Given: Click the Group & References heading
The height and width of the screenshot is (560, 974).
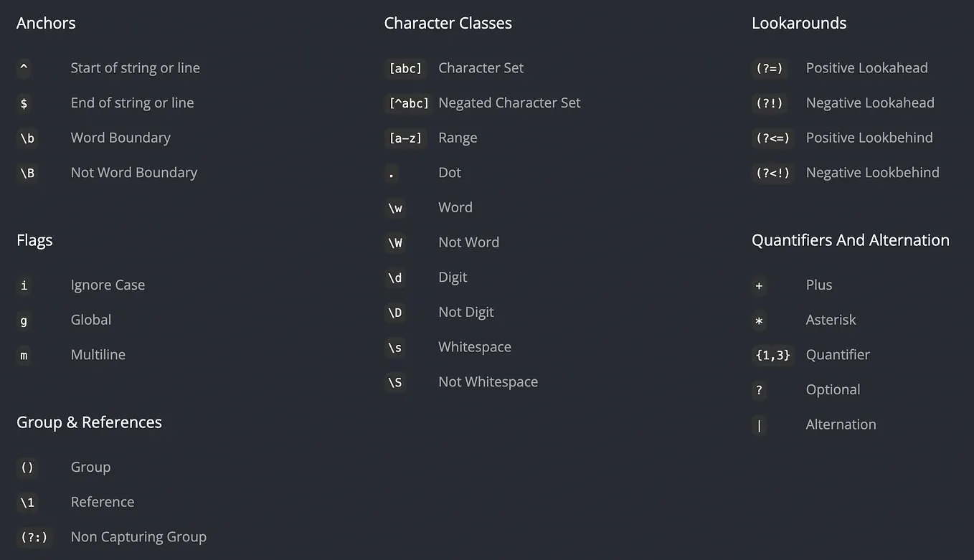Looking at the screenshot, I should tap(89, 422).
